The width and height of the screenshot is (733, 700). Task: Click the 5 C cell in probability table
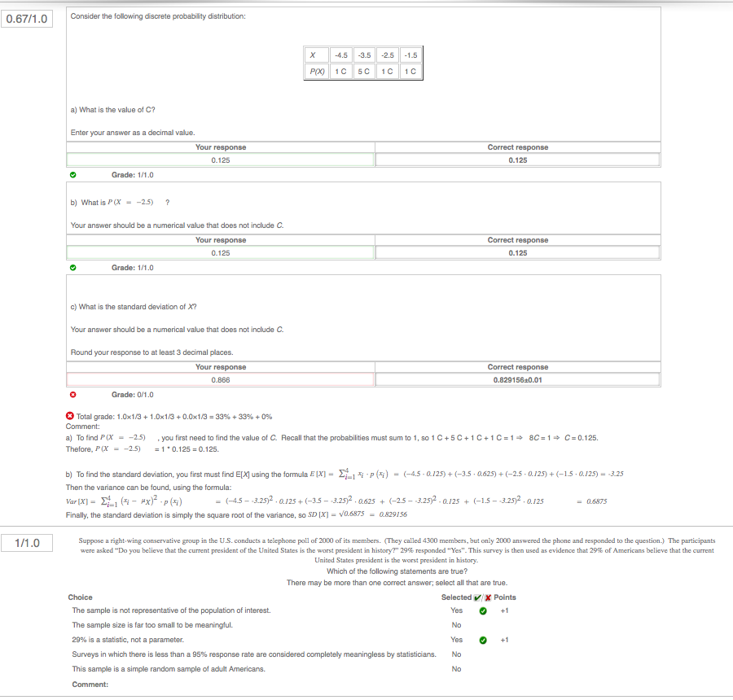[x=365, y=71]
